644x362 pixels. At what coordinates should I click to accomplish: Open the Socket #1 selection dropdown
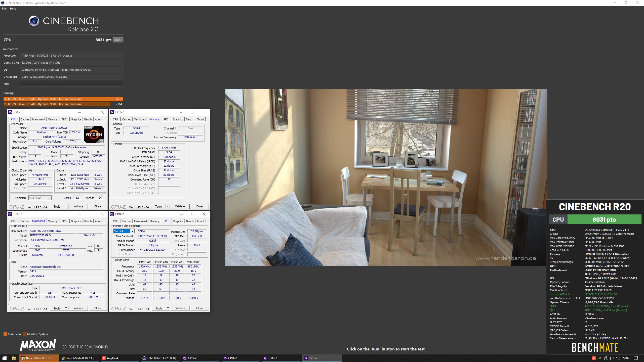click(49, 198)
